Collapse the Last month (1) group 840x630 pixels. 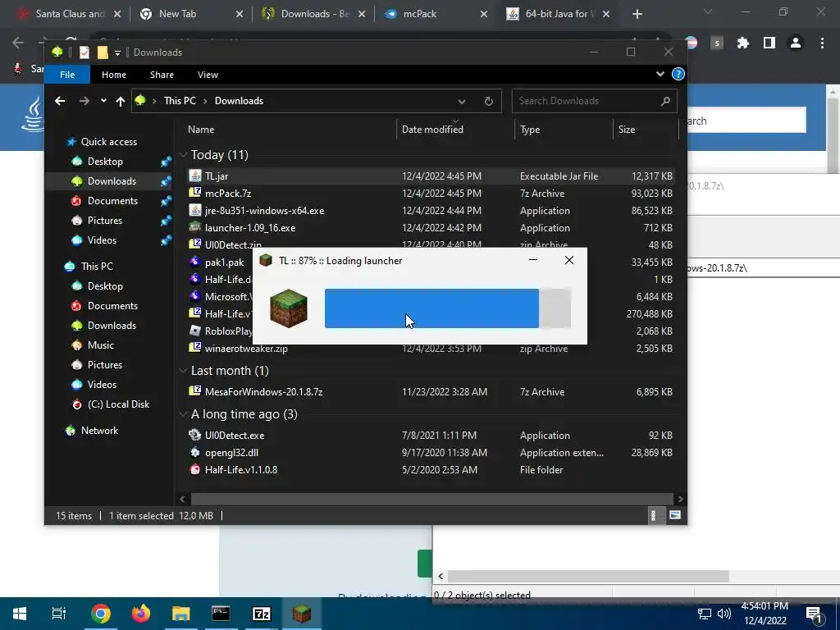click(183, 371)
